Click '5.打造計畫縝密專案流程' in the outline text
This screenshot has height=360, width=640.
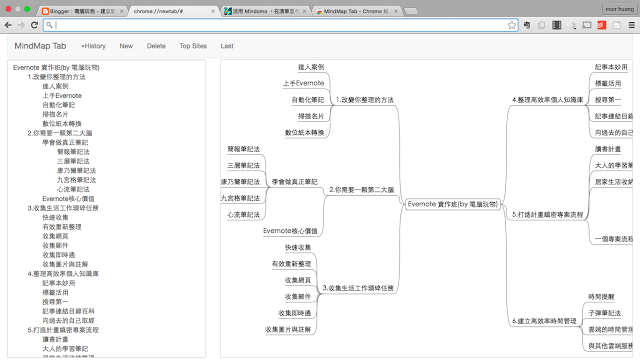point(63,331)
